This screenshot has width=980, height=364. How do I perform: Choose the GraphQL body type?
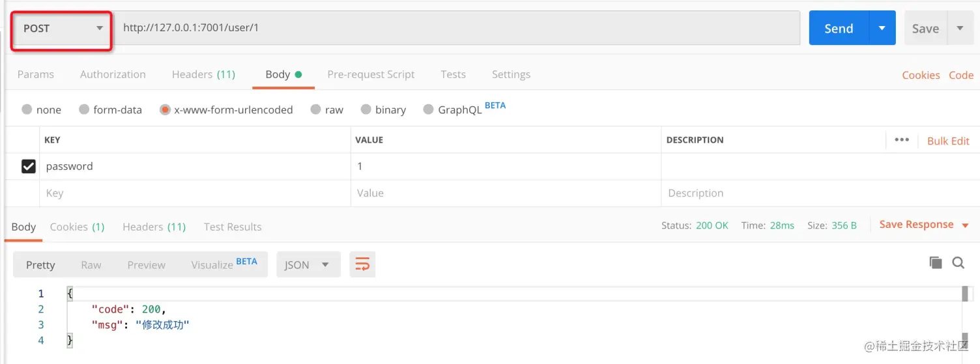coord(428,109)
